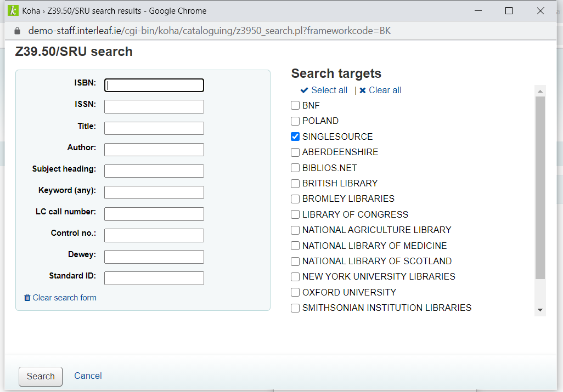Focus the Subject heading field
The image size is (563, 392).
[x=154, y=171]
